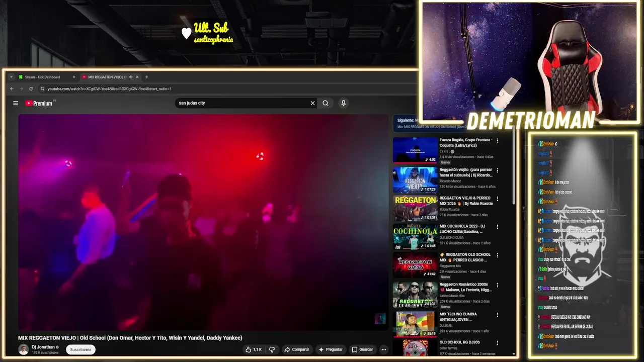Open MIX TECHNO CUMBIA ANTIGUA thumbnail

tap(415, 324)
